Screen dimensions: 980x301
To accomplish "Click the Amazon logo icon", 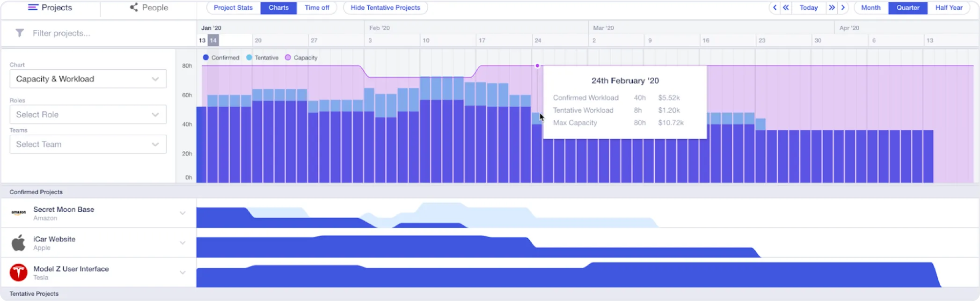I will [19, 213].
